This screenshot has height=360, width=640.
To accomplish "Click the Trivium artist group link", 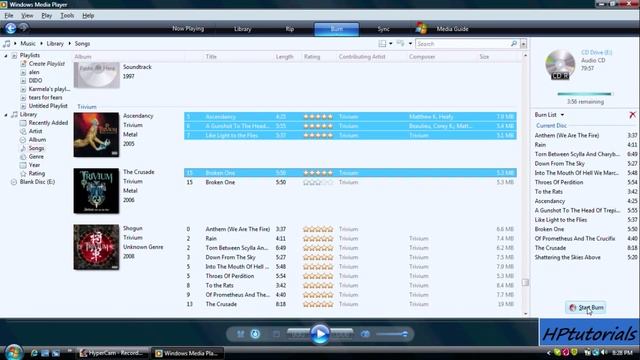I will [x=87, y=107].
